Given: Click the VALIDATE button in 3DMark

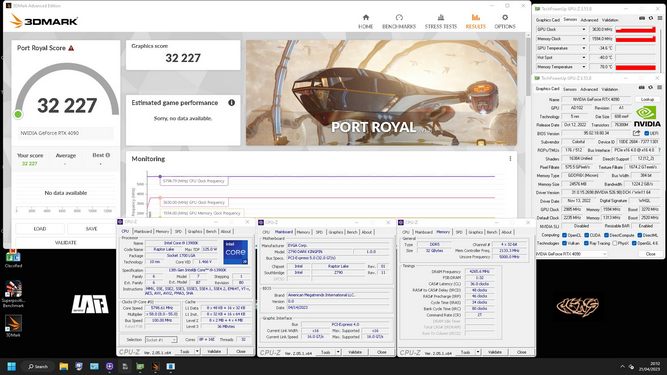Looking at the screenshot, I should click(x=66, y=242).
